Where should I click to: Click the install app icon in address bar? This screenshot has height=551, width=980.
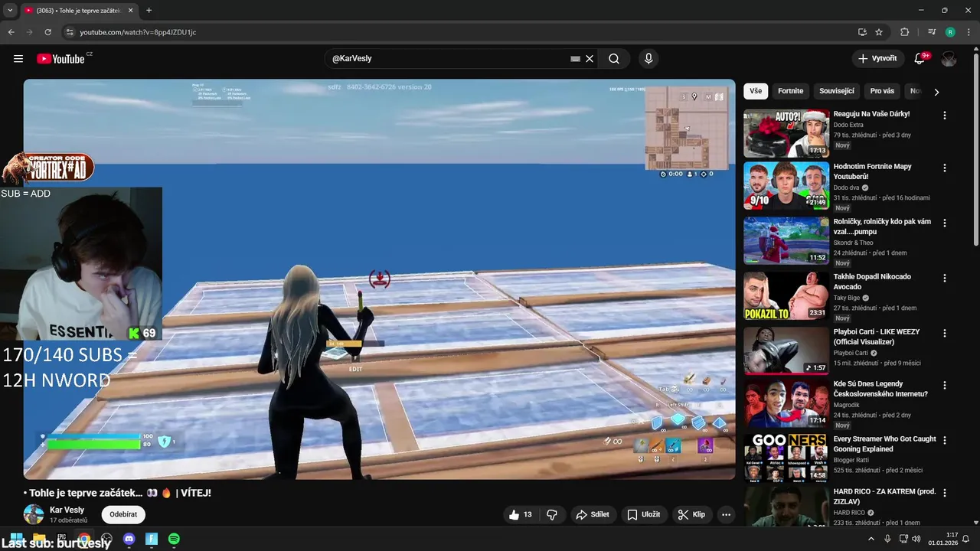pyautogui.click(x=862, y=32)
